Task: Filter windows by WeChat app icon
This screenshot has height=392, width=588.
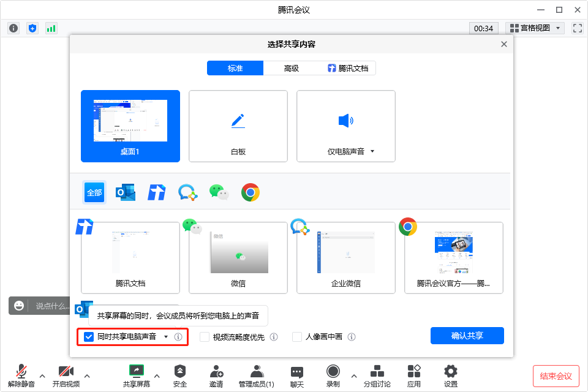Action: tap(219, 192)
